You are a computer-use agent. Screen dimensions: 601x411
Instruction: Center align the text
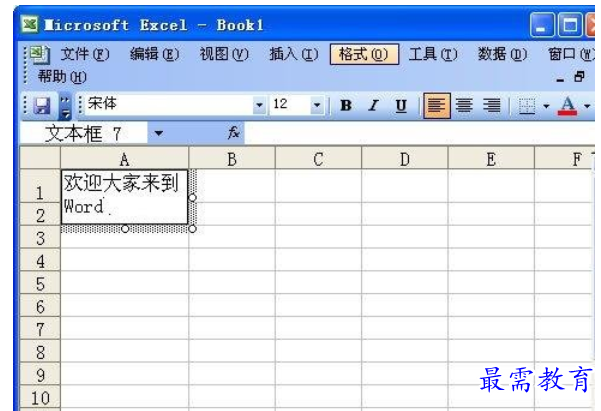tap(464, 105)
